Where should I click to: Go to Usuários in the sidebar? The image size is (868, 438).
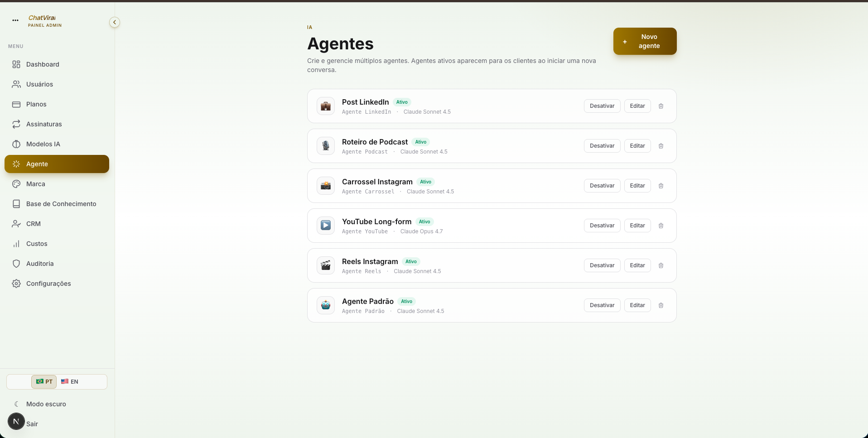click(57, 84)
